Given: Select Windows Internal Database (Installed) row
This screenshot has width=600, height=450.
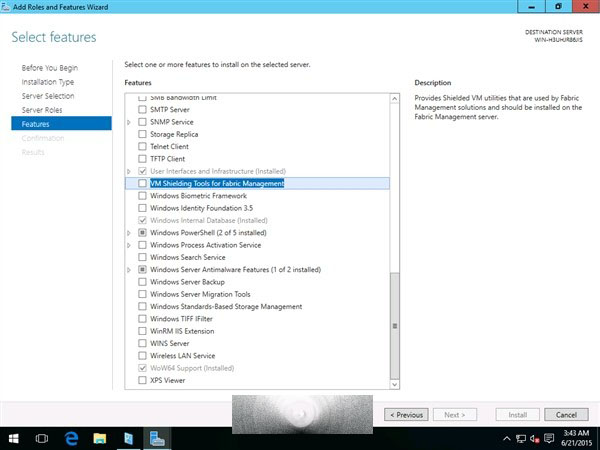Looking at the screenshot, I should (x=257, y=220).
